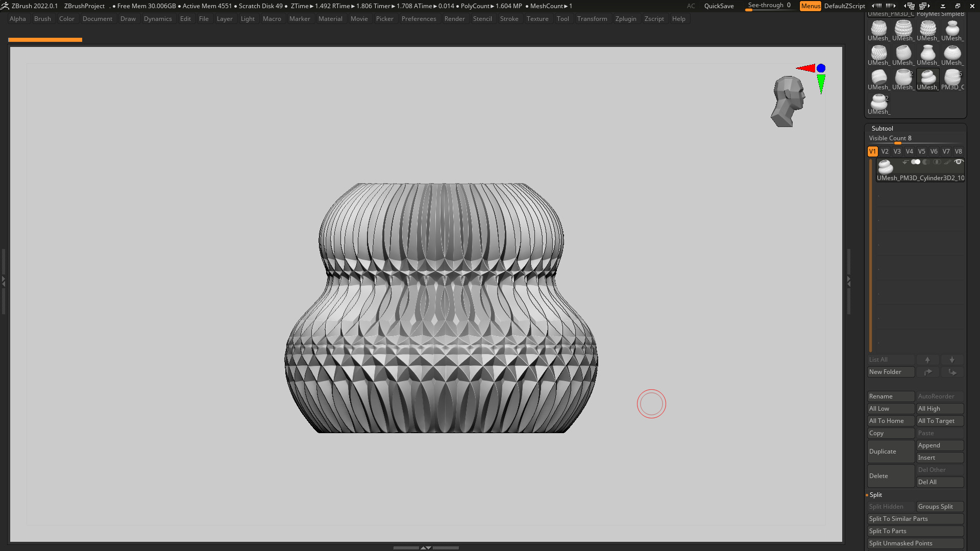Click the red X axis cone
The width and height of the screenshot is (980, 551).
coord(805,68)
